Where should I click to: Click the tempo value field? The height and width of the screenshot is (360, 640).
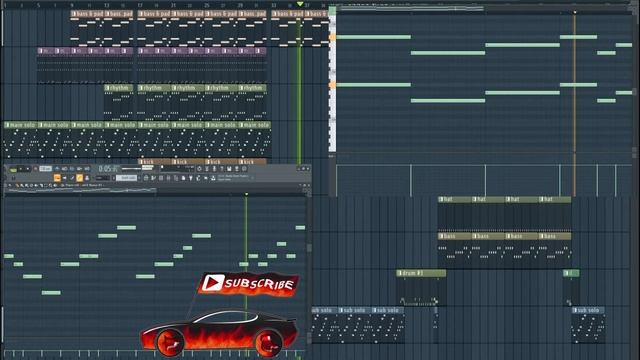tap(46, 169)
